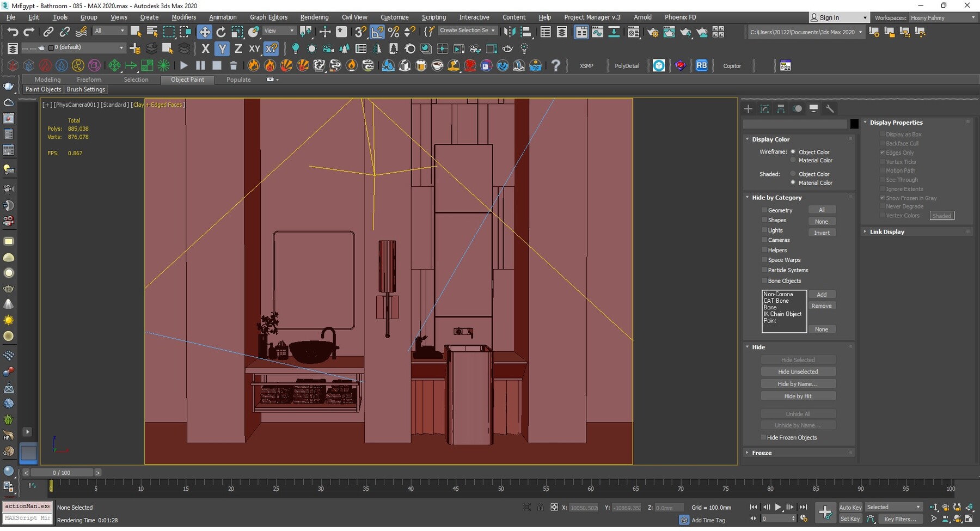This screenshot has height=531, width=980.
Task: Check the Lights hide category box
Action: pyautogui.click(x=764, y=230)
